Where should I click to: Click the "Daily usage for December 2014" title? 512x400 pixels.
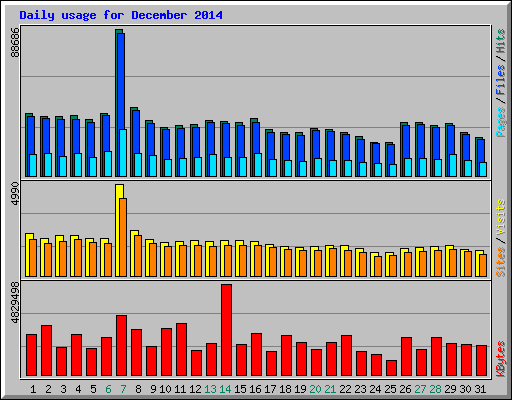click(121, 15)
